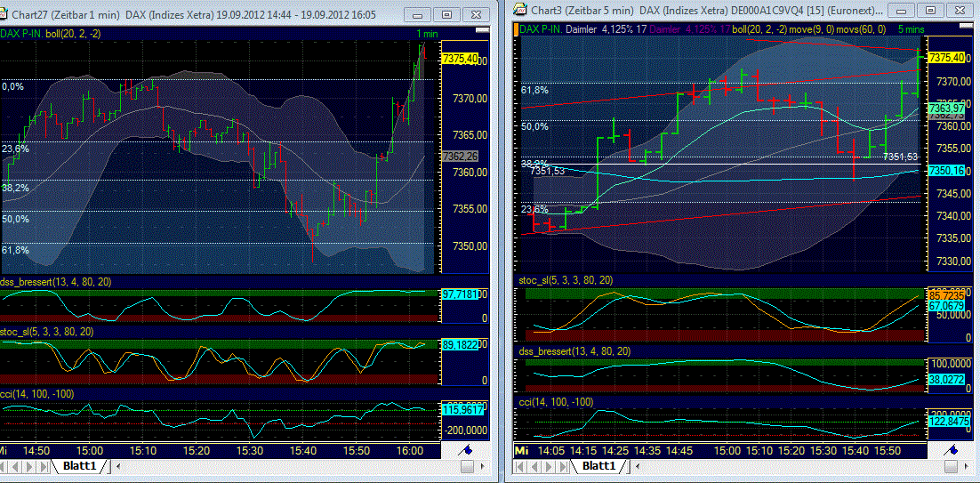
Task: Click the '1 min' timeframe label in Chart27
Action: point(430,33)
